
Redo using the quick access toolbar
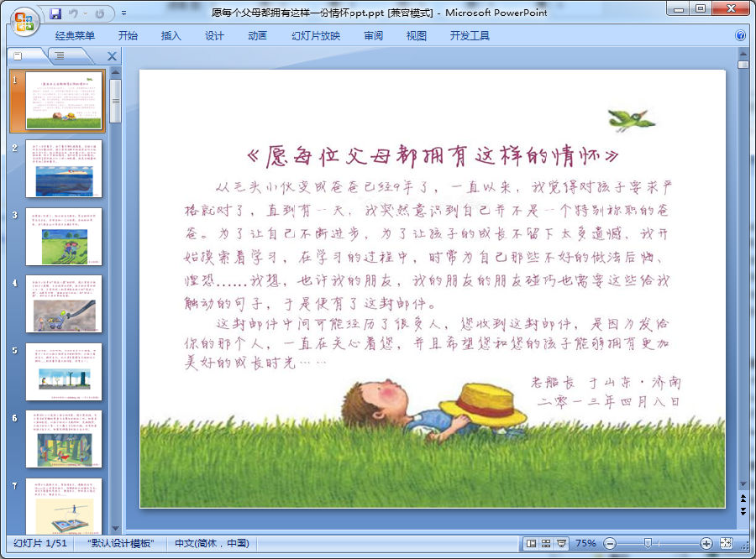point(99,14)
